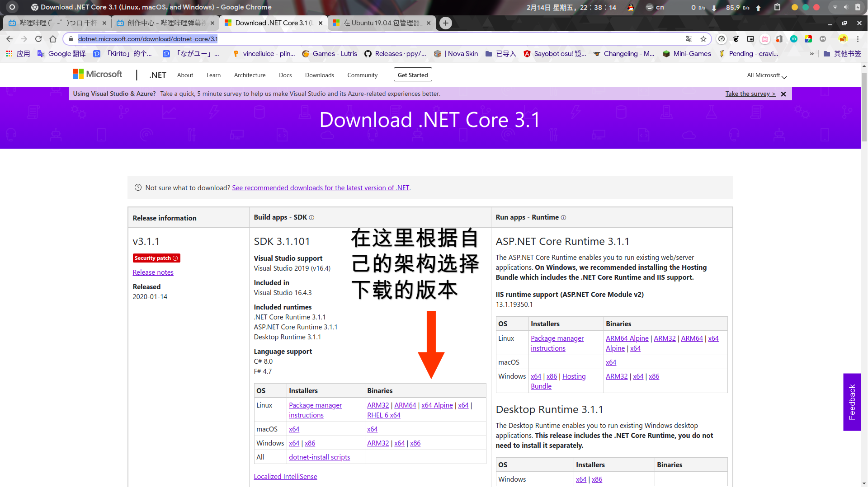Click the GNOME footprint extension icon
The height and width of the screenshot is (488, 868).
pyautogui.click(x=736, y=39)
